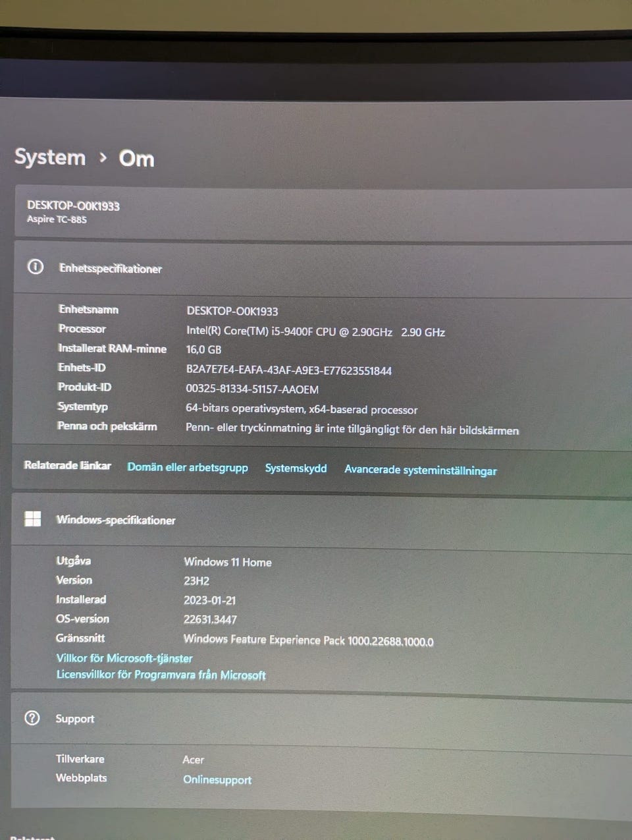Click the Relaterade länkar label

[67, 465]
